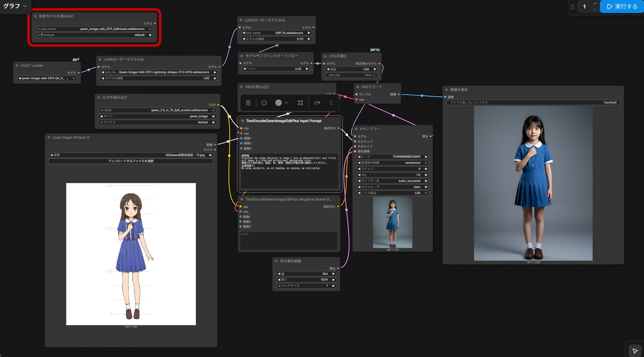Increase Lightning LoRA モデルの強度 right arrow
Image resolution: width=644 pixels, height=357 pixels.
[x=215, y=78]
